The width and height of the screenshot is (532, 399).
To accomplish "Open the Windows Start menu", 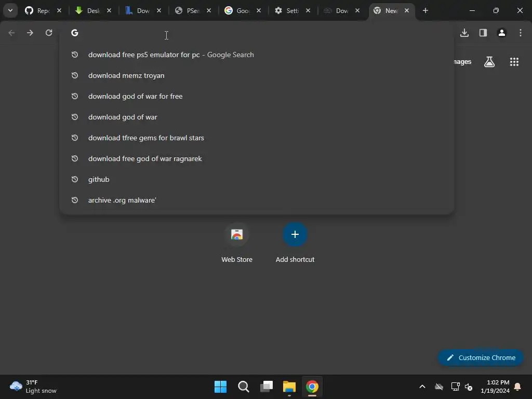I will [x=220, y=387].
